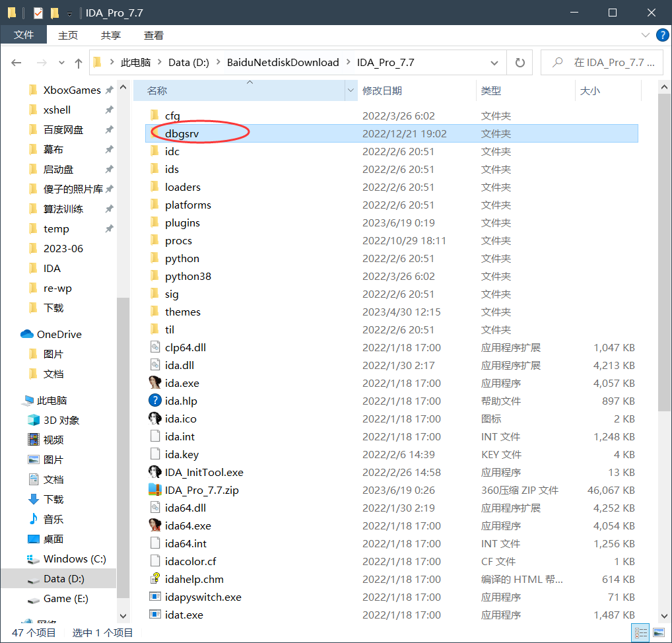
Task: Click the cfg folder icon
Action: [154, 115]
